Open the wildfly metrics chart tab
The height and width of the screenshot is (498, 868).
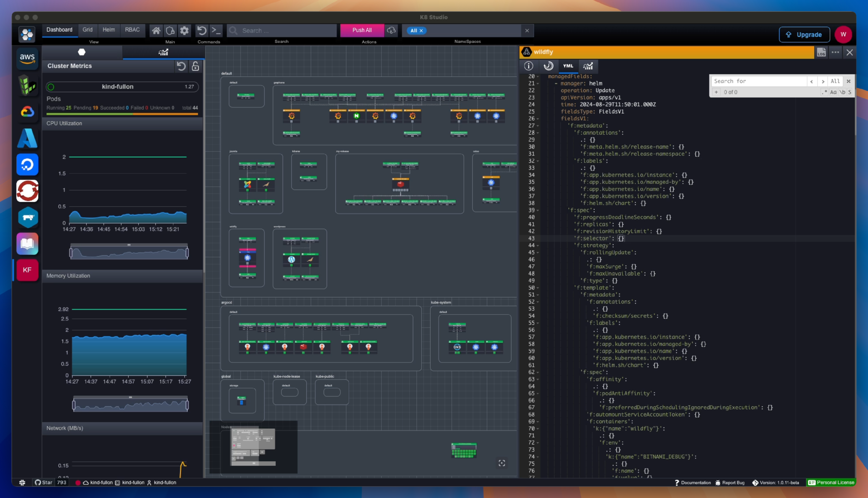[x=588, y=66]
